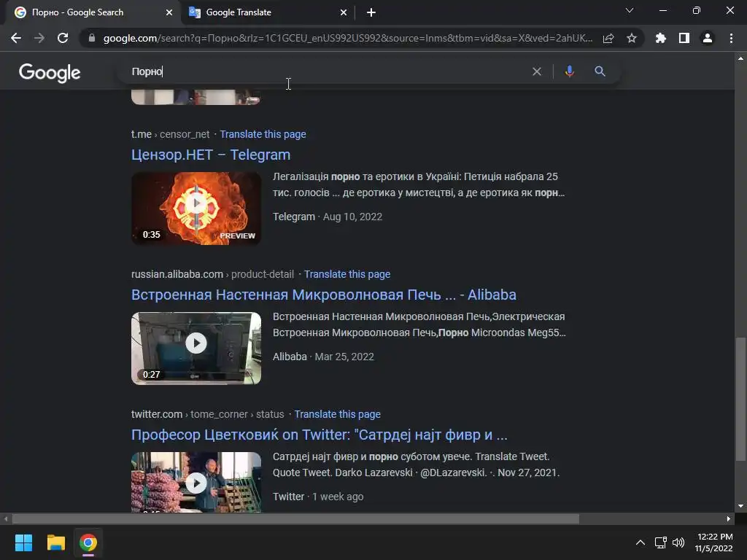
Task: Translate the t.me censor_net result
Action: click(263, 134)
